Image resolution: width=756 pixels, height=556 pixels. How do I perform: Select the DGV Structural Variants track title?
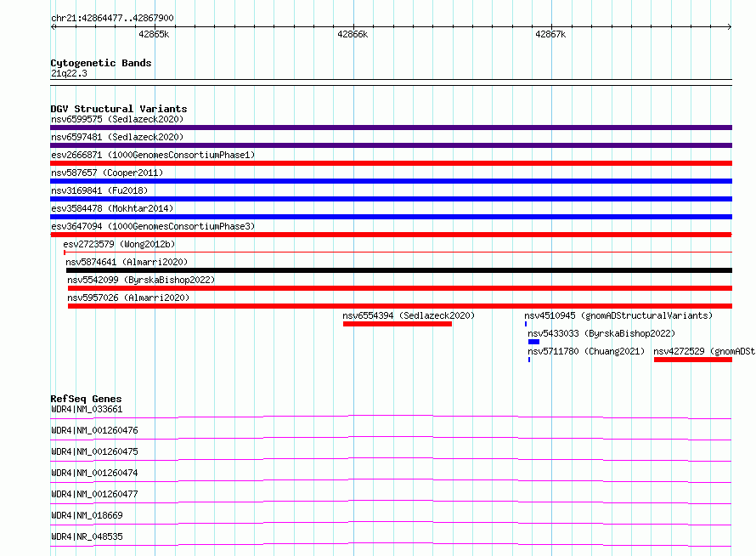119,109
